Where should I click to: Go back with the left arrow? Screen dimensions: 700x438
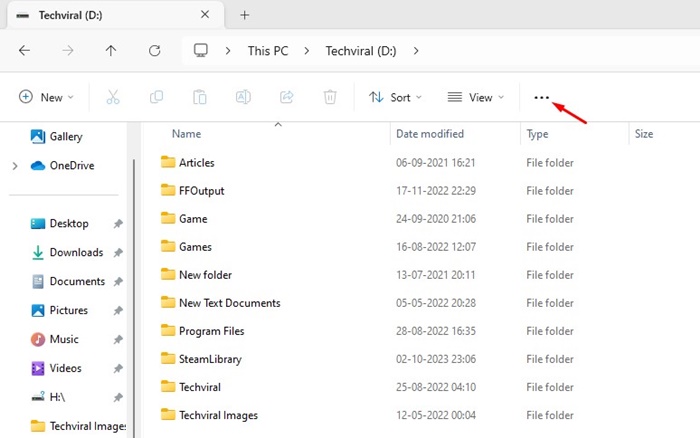click(25, 50)
